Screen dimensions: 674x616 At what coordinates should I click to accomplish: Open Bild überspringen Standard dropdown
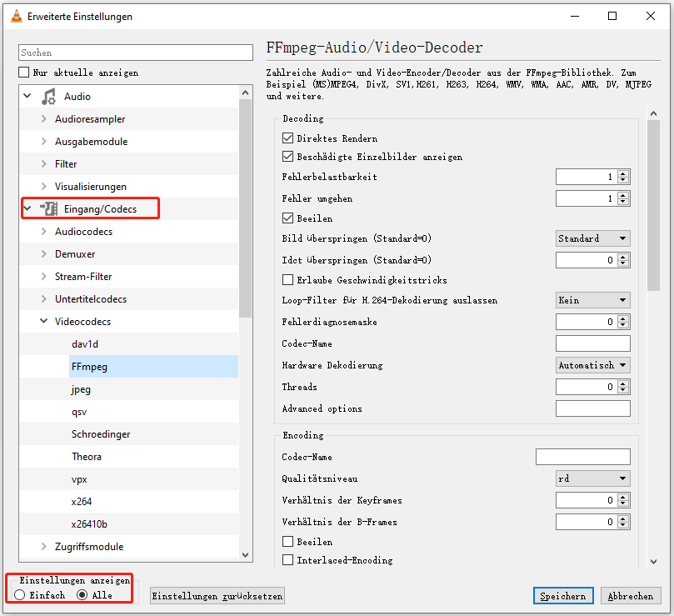pyautogui.click(x=592, y=238)
